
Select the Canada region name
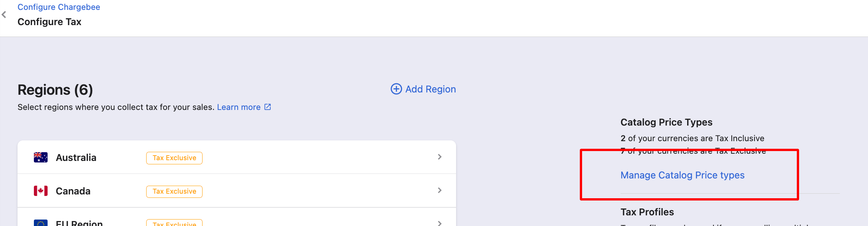[73, 191]
